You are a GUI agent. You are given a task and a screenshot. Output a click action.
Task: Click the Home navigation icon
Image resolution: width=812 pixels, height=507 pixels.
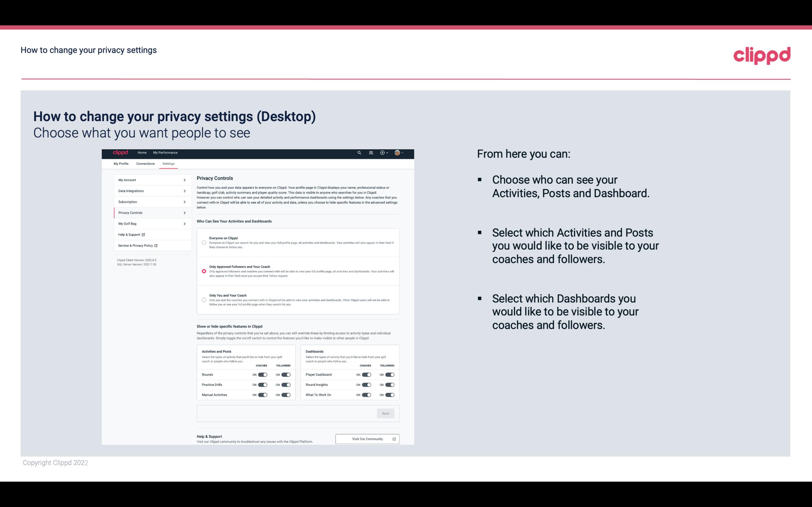point(142,153)
